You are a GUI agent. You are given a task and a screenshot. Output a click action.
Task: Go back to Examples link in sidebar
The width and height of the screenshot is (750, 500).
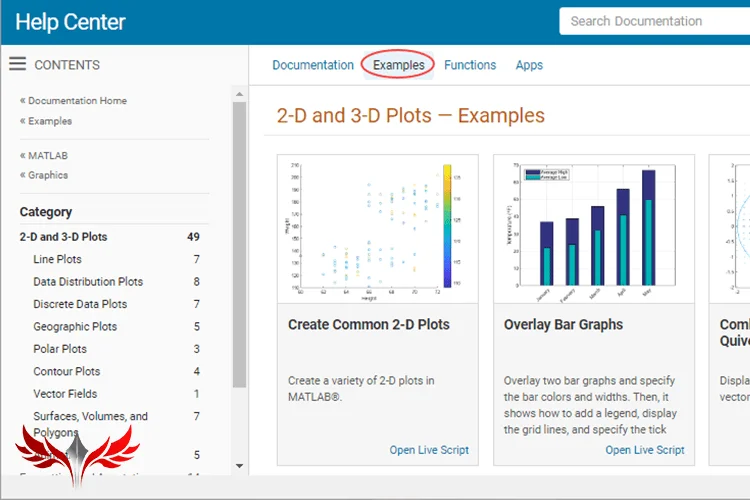[46, 121]
